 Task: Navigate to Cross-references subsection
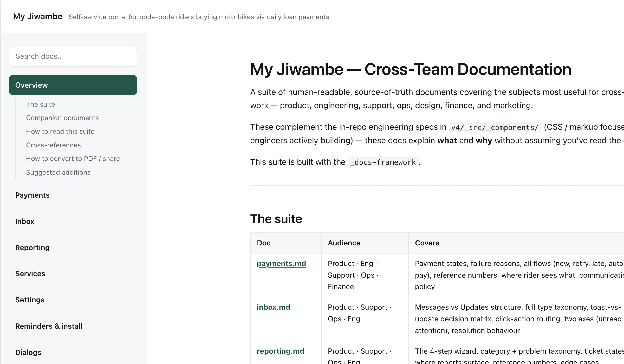pos(53,145)
